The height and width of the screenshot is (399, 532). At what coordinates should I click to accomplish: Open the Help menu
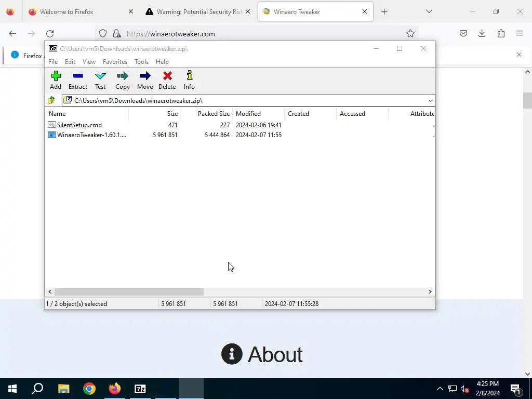[162, 62]
